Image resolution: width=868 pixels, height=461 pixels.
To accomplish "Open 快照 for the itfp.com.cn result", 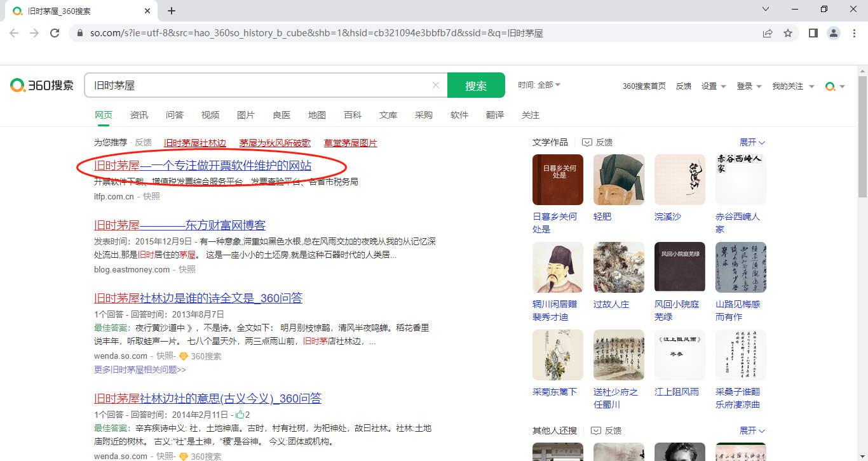I will tap(151, 197).
